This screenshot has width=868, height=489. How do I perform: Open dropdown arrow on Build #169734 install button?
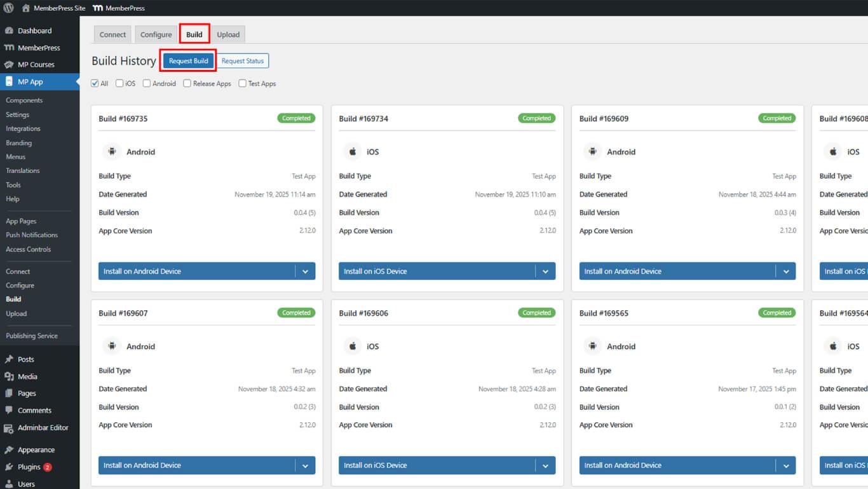[545, 272]
